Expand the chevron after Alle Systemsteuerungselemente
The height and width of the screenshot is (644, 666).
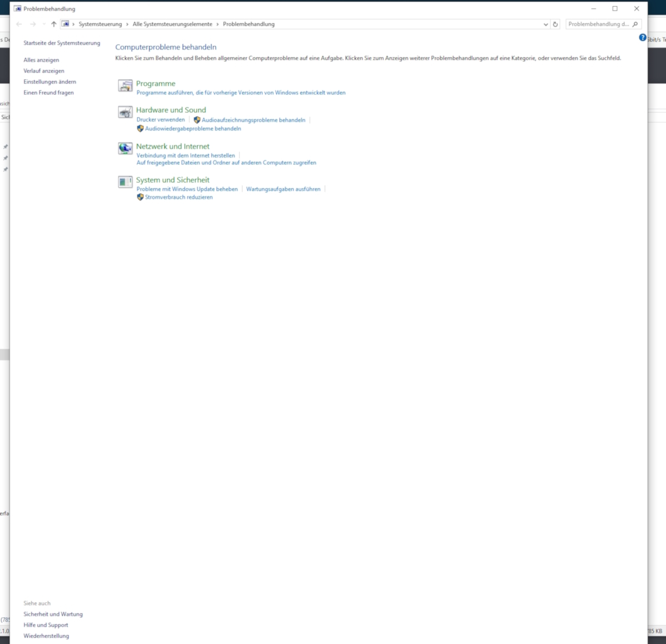pyautogui.click(x=218, y=24)
